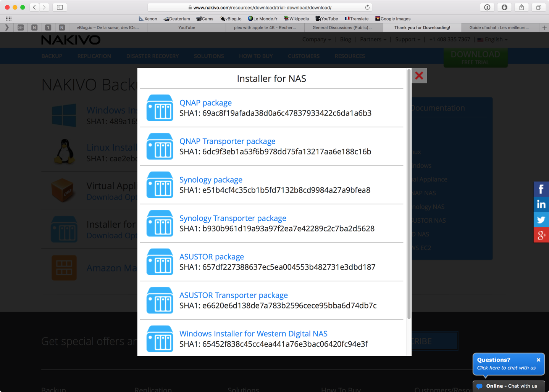The width and height of the screenshot is (549, 392).
Task: Click the Synology Transporter package NAS icon
Action: tap(160, 223)
